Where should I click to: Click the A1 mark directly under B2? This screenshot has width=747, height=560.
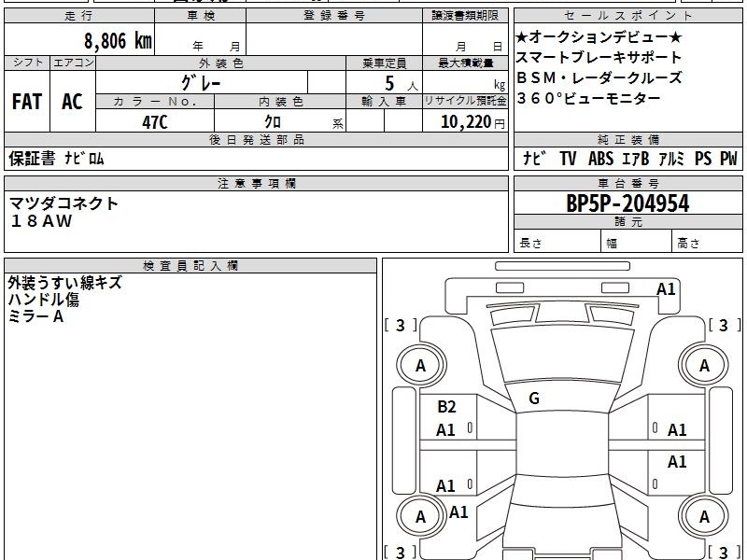[445, 430]
